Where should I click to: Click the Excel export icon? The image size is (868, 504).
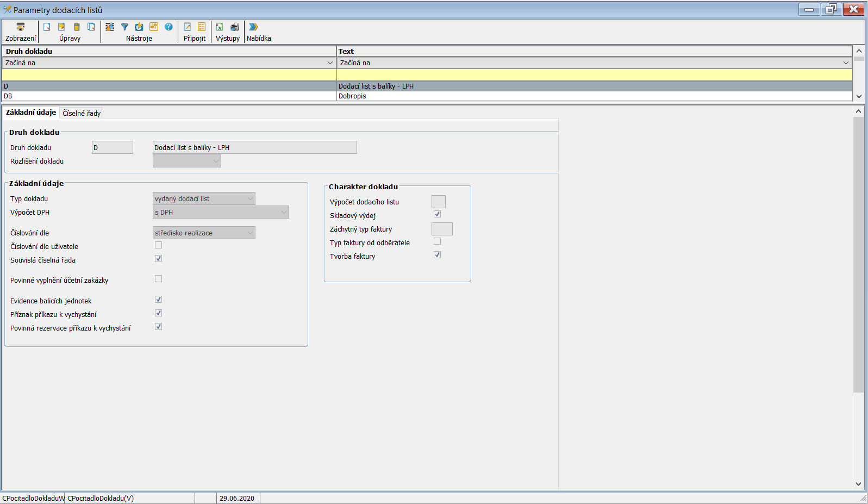click(x=220, y=27)
